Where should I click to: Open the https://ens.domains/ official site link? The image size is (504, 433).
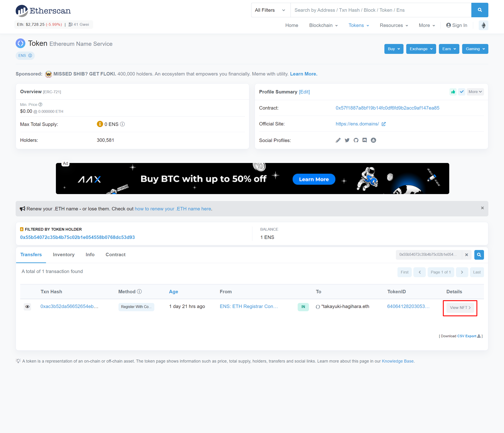click(x=357, y=124)
